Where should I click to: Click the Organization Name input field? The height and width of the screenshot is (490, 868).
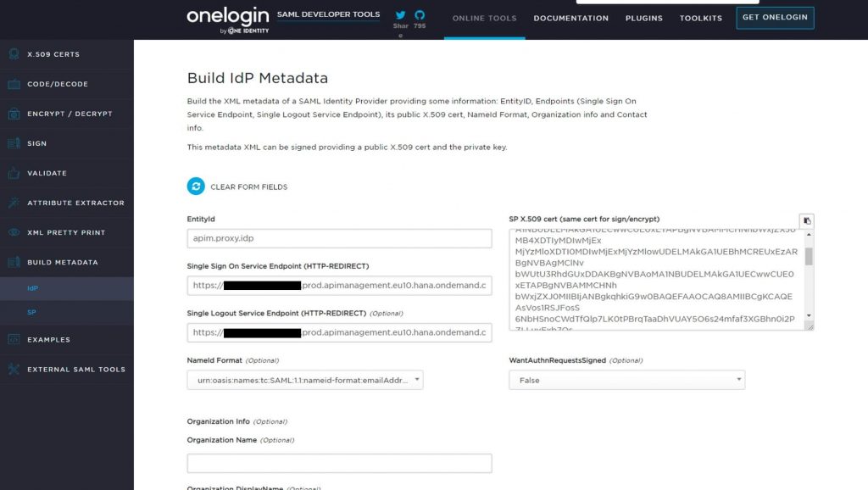tap(339, 464)
